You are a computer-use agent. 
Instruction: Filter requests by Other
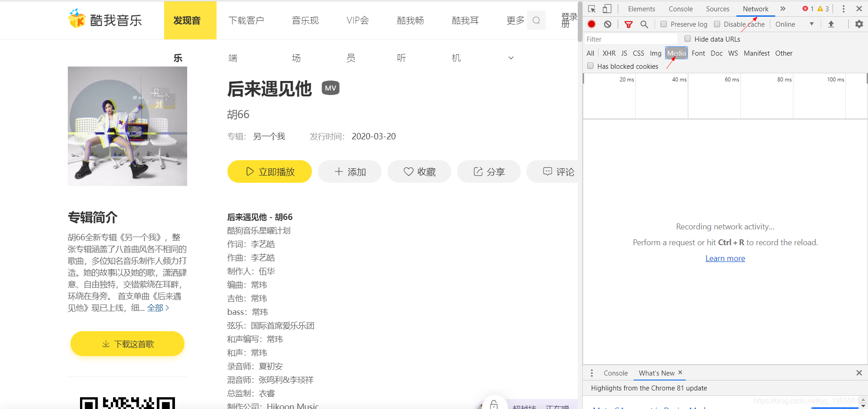783,53
